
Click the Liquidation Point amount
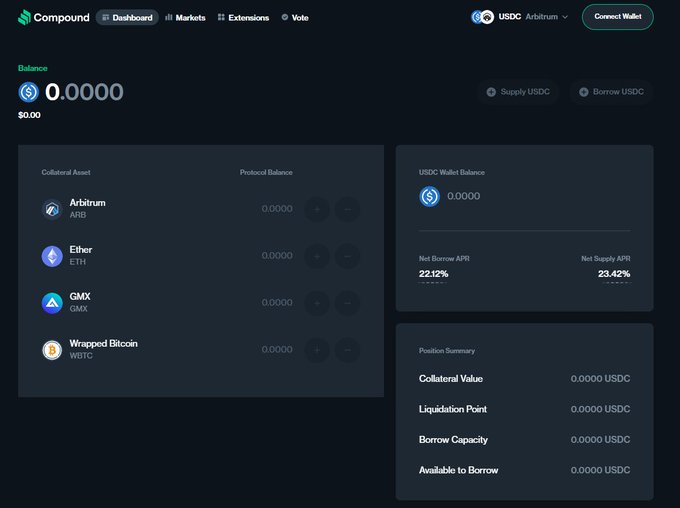click(x=600, y=409)
